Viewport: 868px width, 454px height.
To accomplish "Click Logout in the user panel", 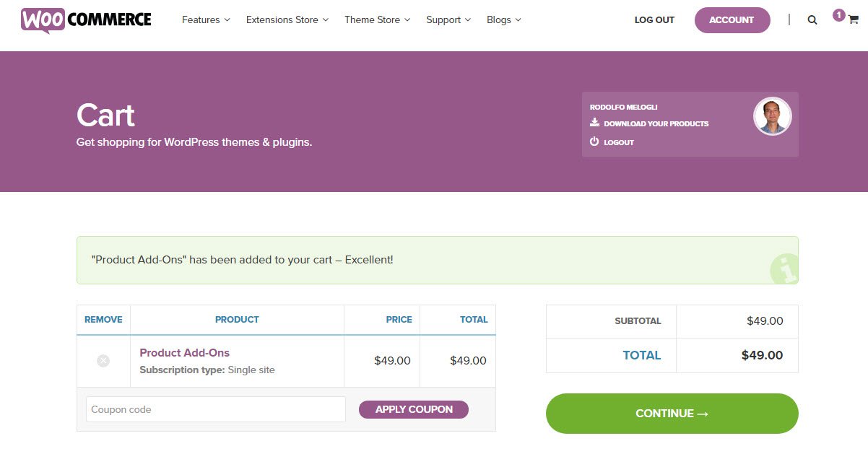I will click(619, 142).
